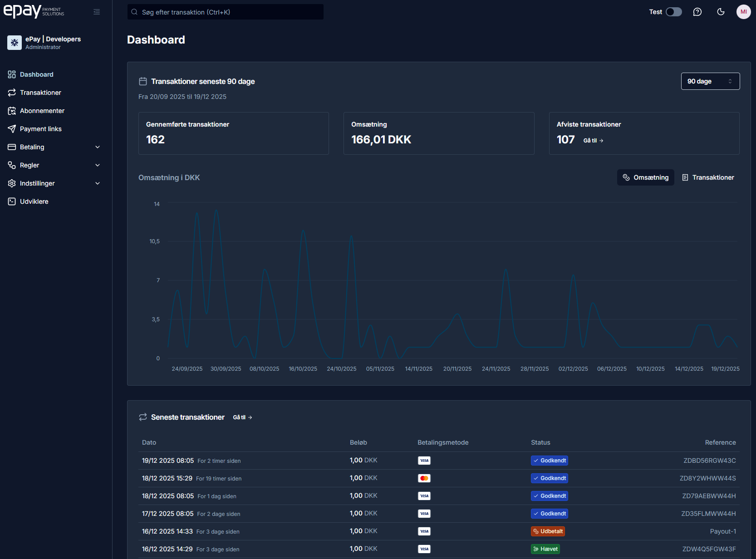Activate the Omsætning chart view
The height and width of the screenshot is (559, 756).
click(645, 177)
